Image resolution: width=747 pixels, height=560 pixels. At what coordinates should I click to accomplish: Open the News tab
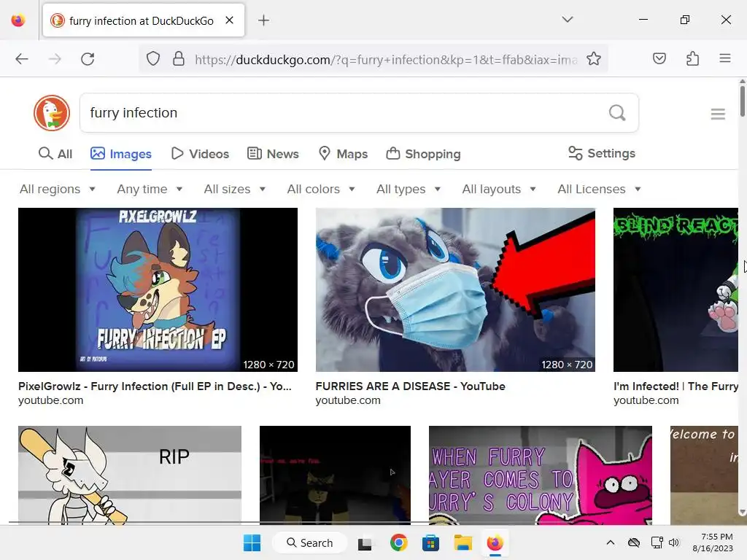273,154
